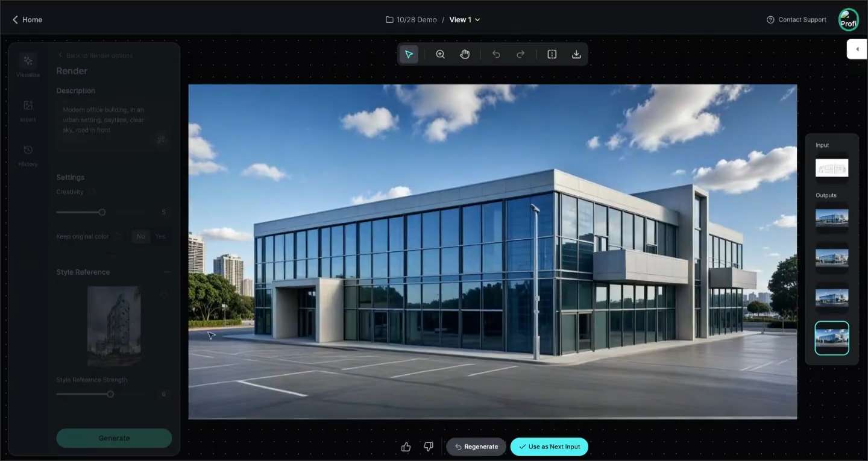Viewport: 868px width, 461px height.
Task: Open the Insert panel
Action: [x=28, y=110]
